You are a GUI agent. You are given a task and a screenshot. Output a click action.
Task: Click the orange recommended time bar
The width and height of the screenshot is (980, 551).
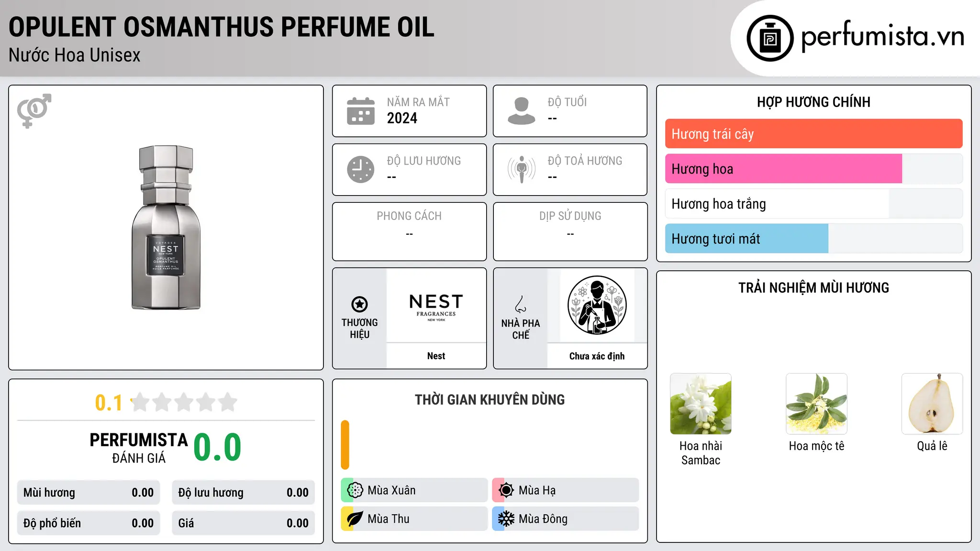tap(345, 445)
